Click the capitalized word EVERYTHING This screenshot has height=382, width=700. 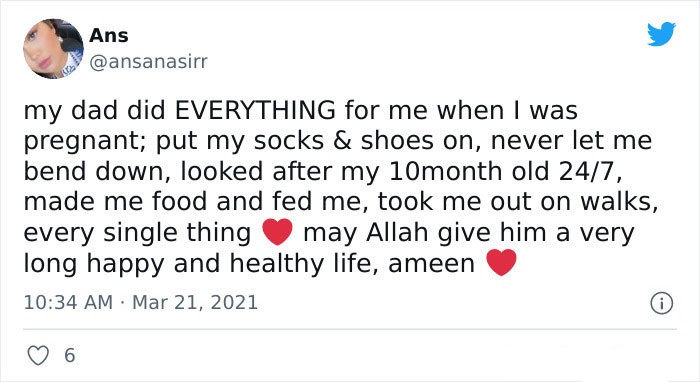255,110
